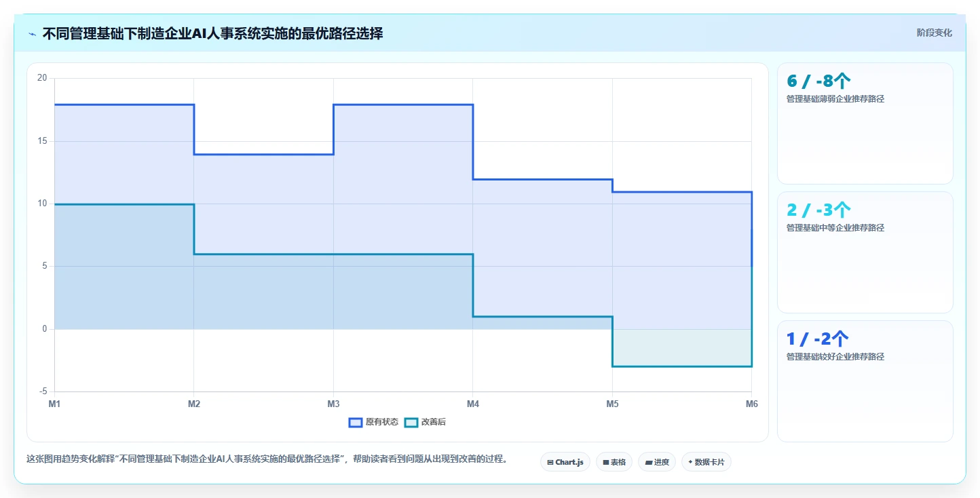Click the M3 x-axis label
Viewport: 980px width, 498px height.
pos(333,404)
